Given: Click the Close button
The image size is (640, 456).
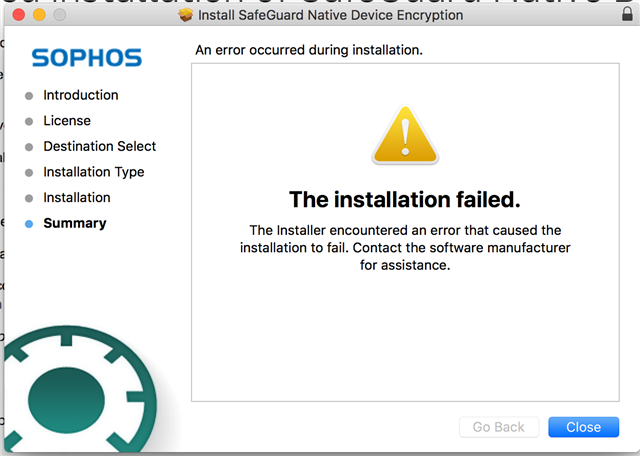Looking at the screenshot, I should [x=583, y=427].
